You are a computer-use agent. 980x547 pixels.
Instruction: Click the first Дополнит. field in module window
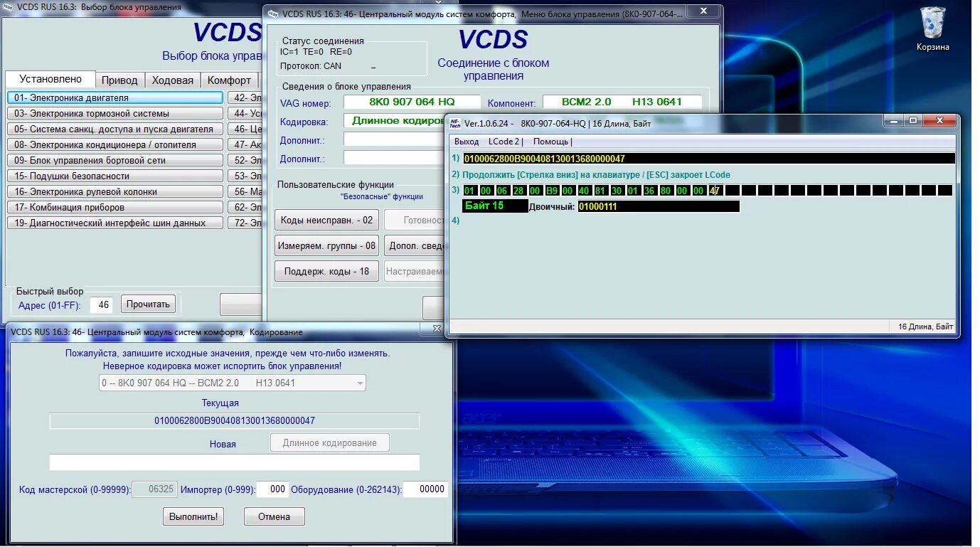[x=395, y=139]
